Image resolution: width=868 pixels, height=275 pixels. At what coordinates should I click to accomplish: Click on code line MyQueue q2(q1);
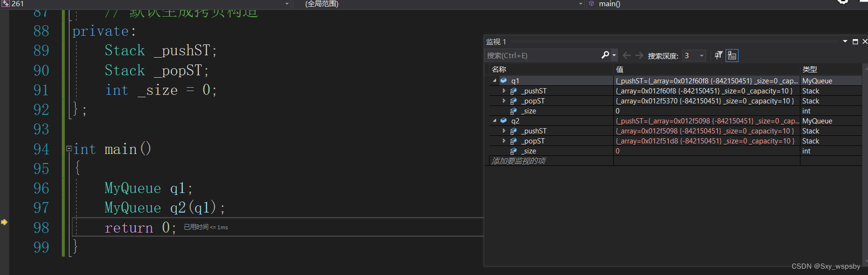click(165, 208)
